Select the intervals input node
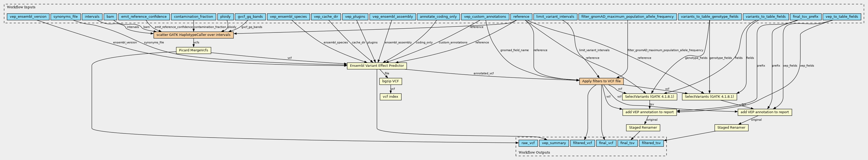This screenshot has width=868, height=160. [x=92, y=17]
